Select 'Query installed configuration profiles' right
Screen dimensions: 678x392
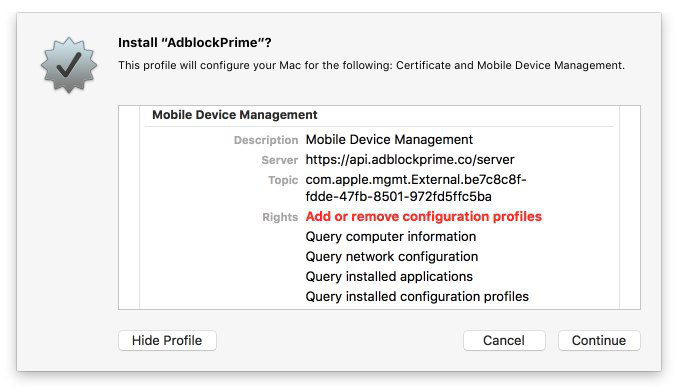tap(417, 296)
